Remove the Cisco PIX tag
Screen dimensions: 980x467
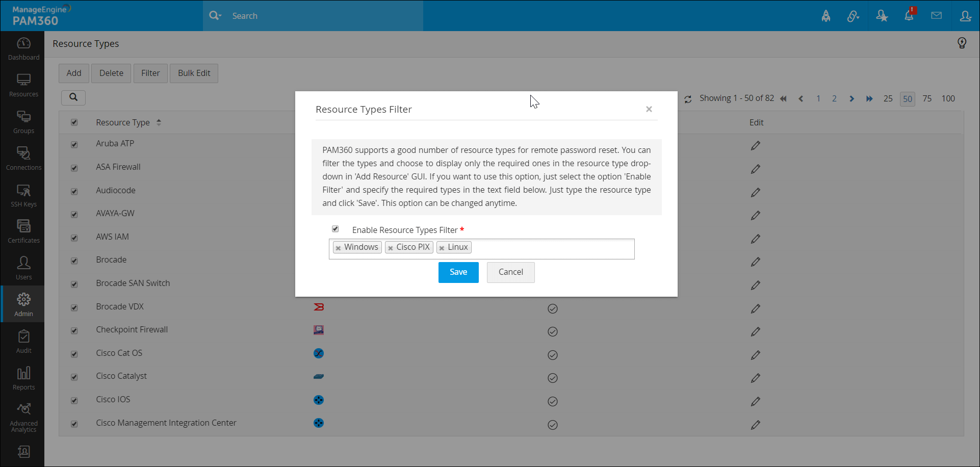391,248
